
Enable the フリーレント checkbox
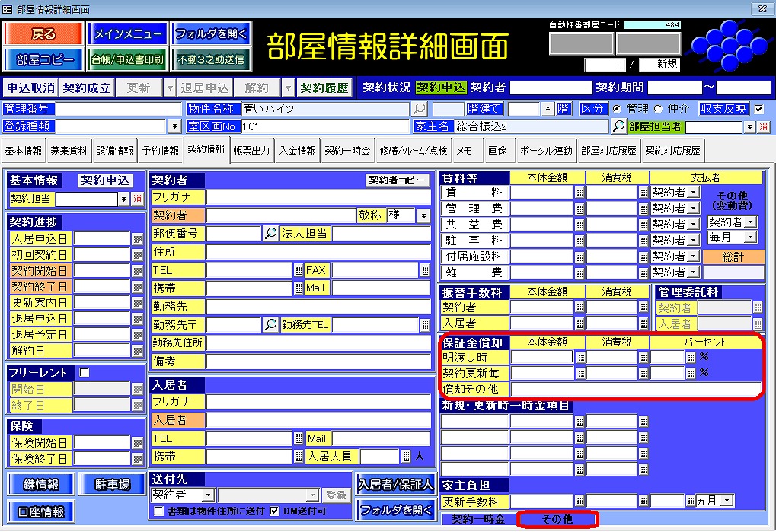[x=85, y=373]
